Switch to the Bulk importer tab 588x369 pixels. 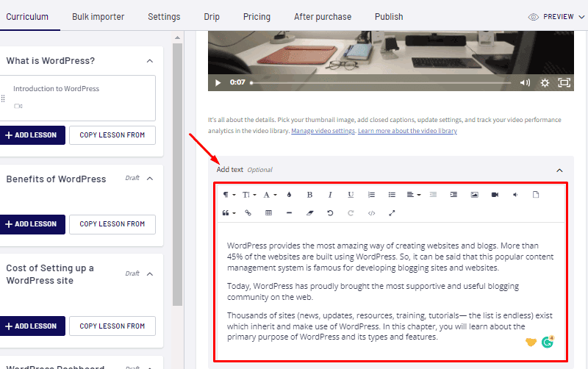pyautogui.click(x=98, y=17)
